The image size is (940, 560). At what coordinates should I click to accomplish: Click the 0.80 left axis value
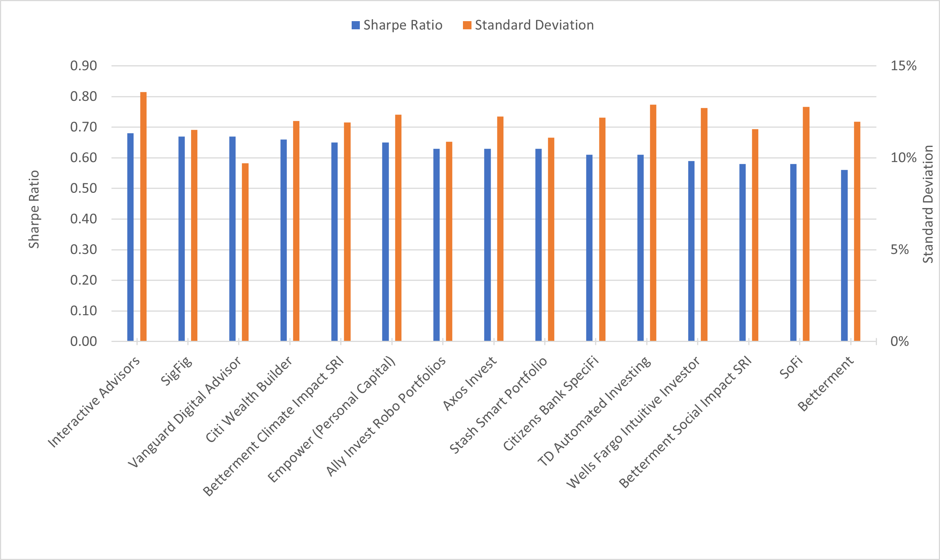84,96
